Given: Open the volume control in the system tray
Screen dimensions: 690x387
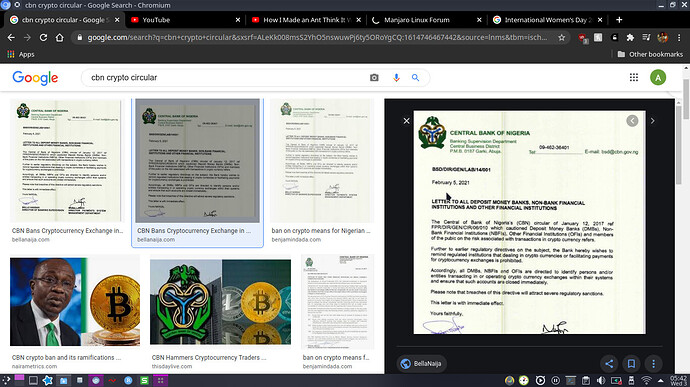Looking at the screenshot, I should pos(601,380).
